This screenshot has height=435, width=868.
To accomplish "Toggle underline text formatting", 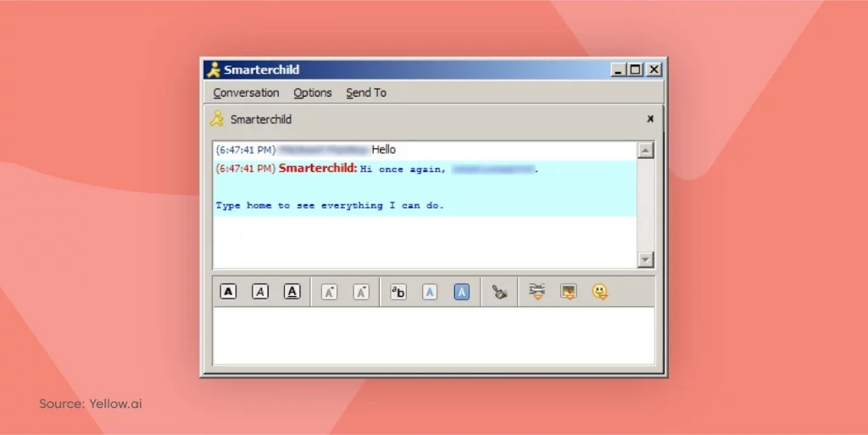I will click(292, 292).
